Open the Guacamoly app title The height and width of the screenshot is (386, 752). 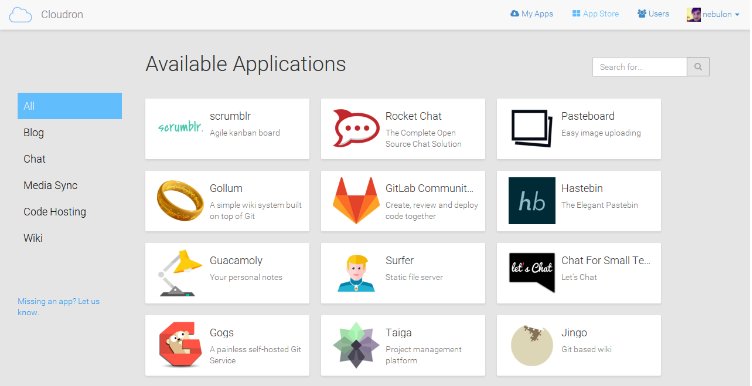tap(236, 260)
